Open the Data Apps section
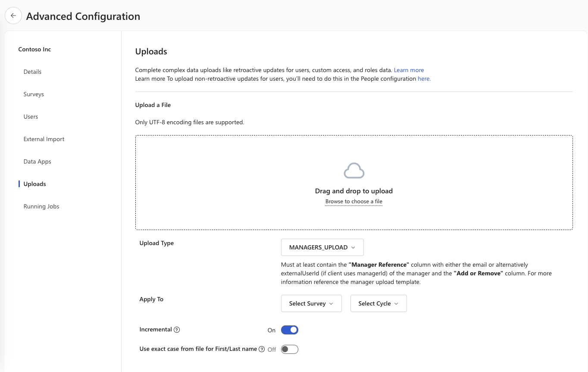Viewport: 588px width, 372px height. click(x=37, y=161)
